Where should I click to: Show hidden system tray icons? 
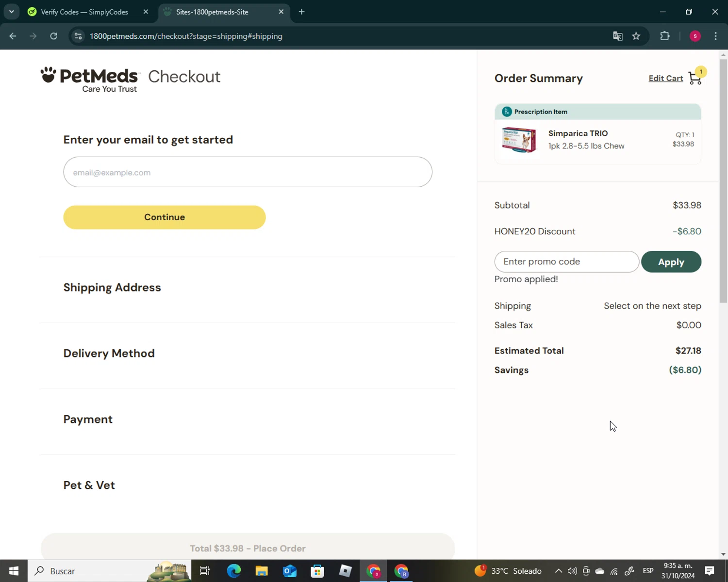coord(558,571)
